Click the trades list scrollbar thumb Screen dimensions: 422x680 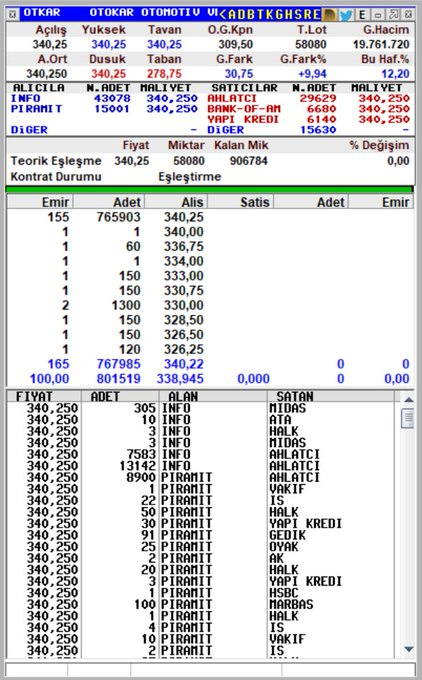click(408, 418)
